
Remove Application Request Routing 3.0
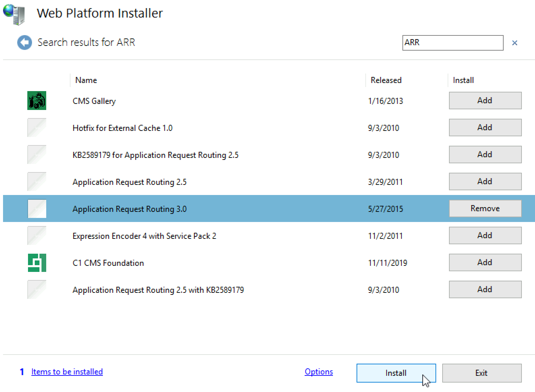(x=485, y=208)
